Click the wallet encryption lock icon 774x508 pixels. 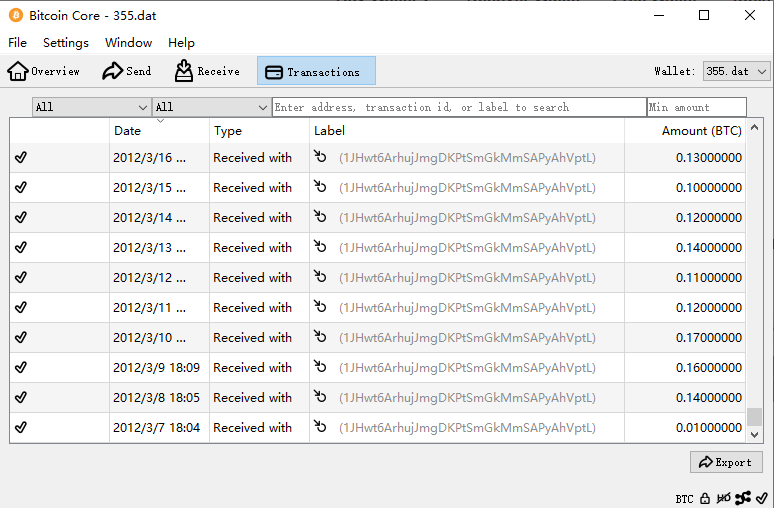point(705,498)
